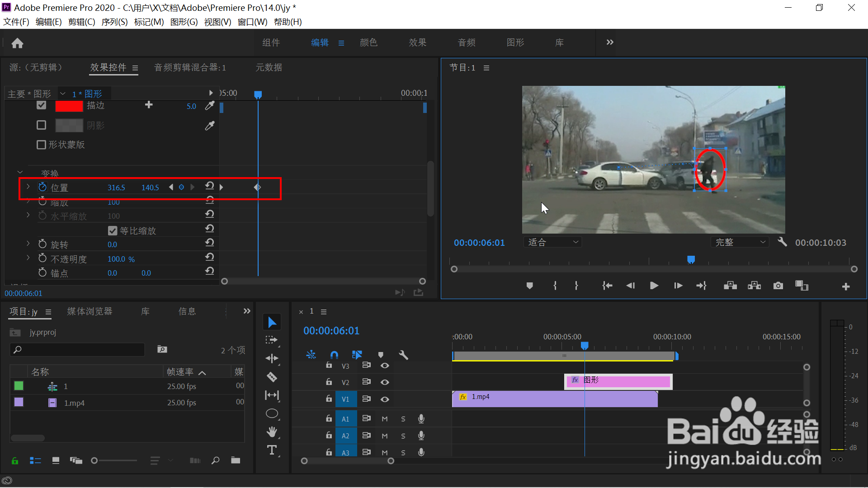Select the Razor tool in toolbar
The height and width of the screenshot is (488, 868).
272,377
